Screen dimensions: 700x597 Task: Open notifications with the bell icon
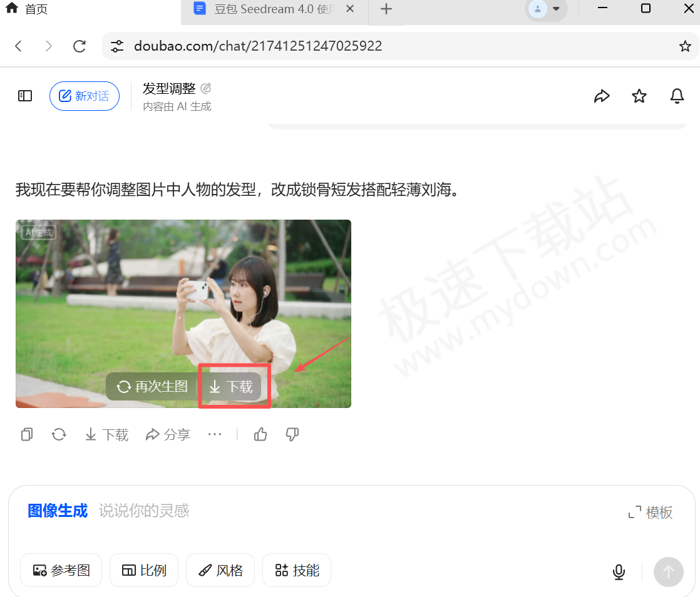click(x=677, y=96)
